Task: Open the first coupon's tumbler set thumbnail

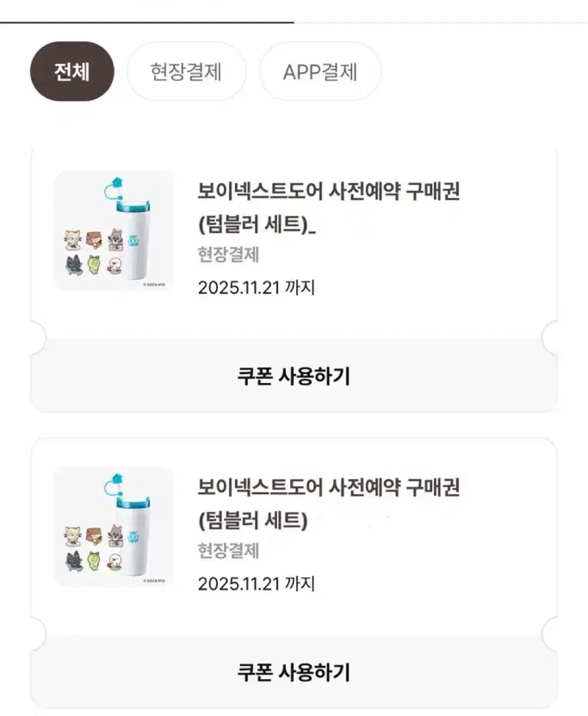Action: 114,230
